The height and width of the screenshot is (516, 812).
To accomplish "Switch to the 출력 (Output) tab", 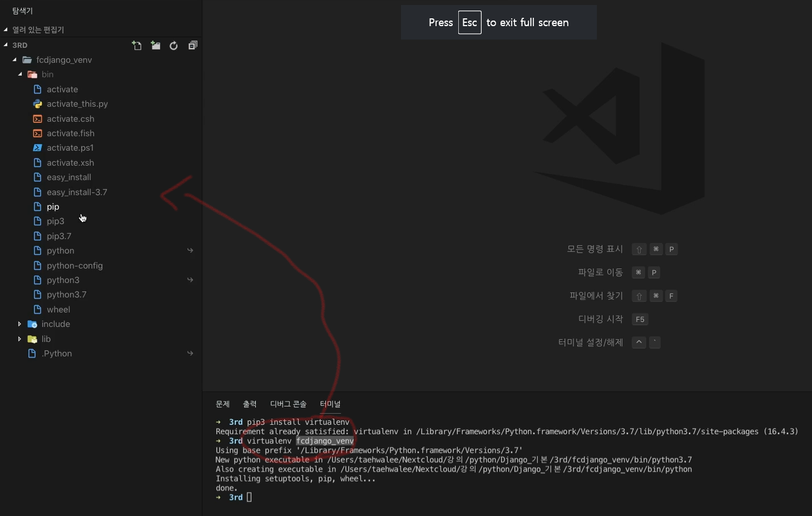I will [x=250, y=404].
